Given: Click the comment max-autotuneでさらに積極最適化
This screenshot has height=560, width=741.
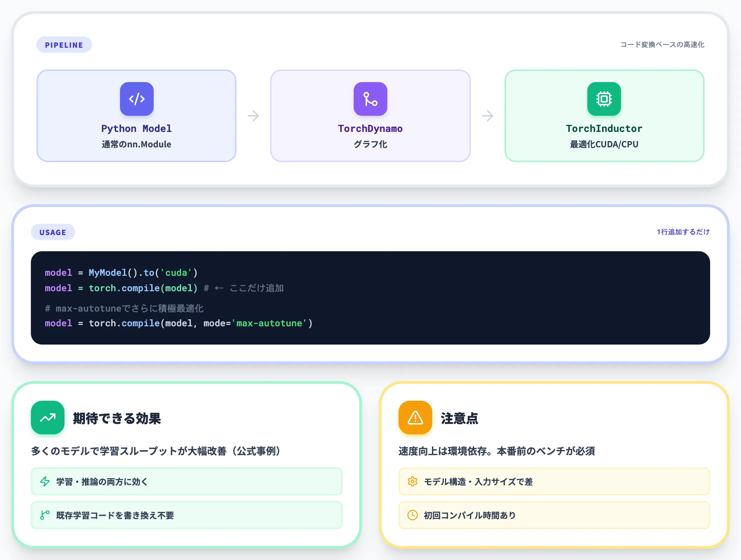Looking at the screenshot, I should [124, 308].
